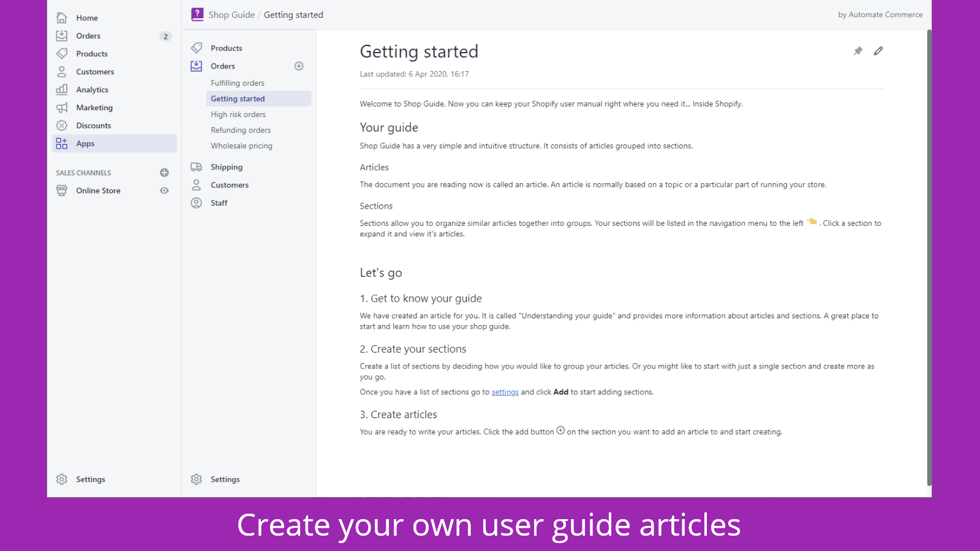Image resolution: width=980 pixels, height=551 pixels.
Task: Collapse the Orders section articles
Action: pos(223,66)
